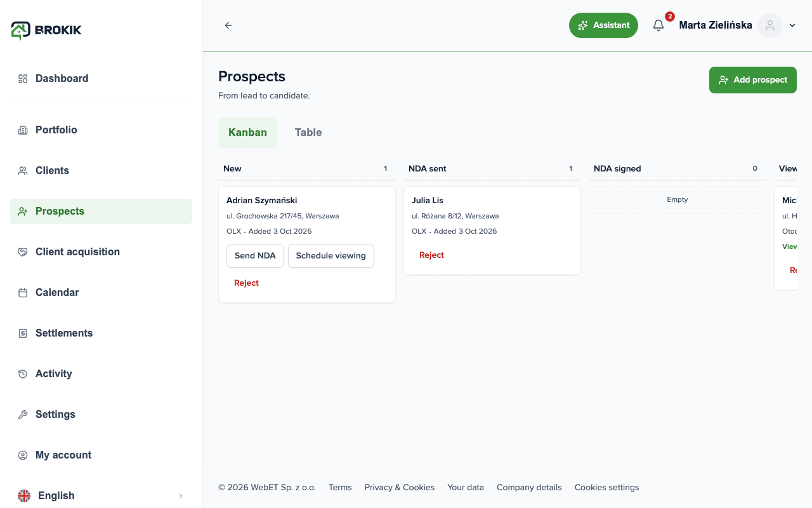Open the Assistant button
The width and height of the screenshot is (812, 508).
pos(603,25)
